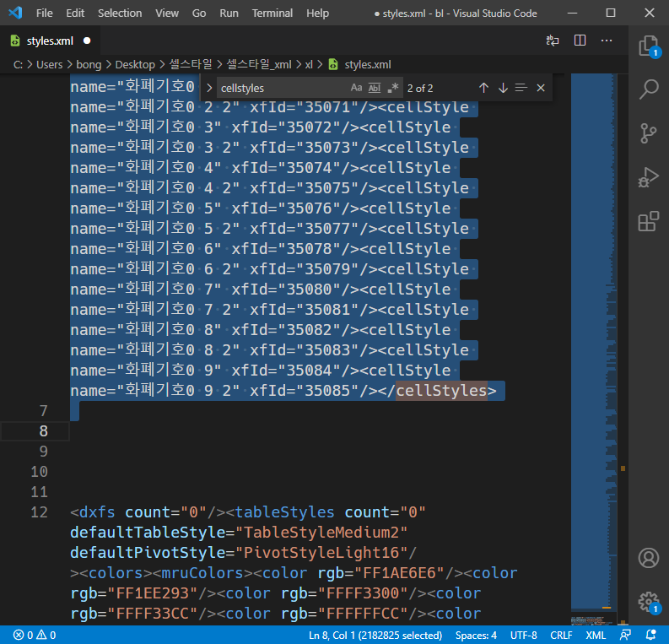
Task: Click the rgb="FF1AE6E6" color value
Action: (381, 573)
